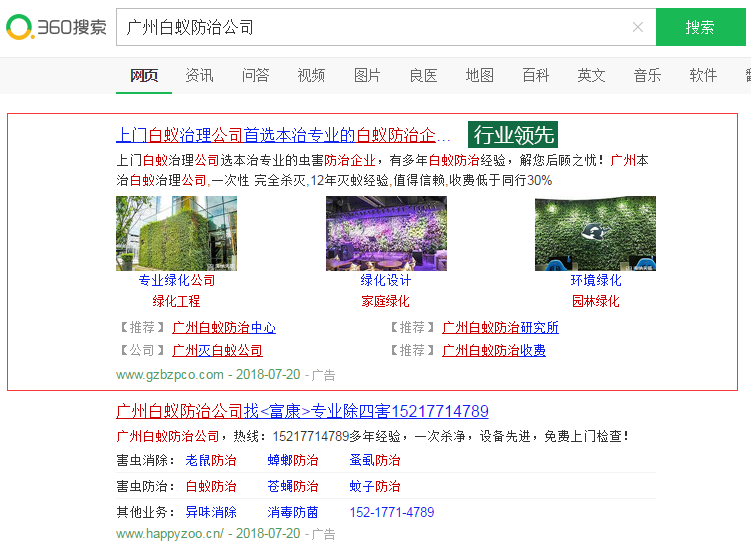Viewport: 751px width, 551px height.
Task: Open the green wall with orca thumbnail
Action: tap(595, 233)
